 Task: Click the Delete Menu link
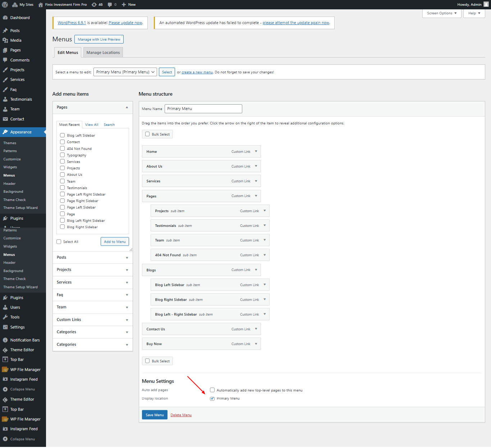pos(181,415)
